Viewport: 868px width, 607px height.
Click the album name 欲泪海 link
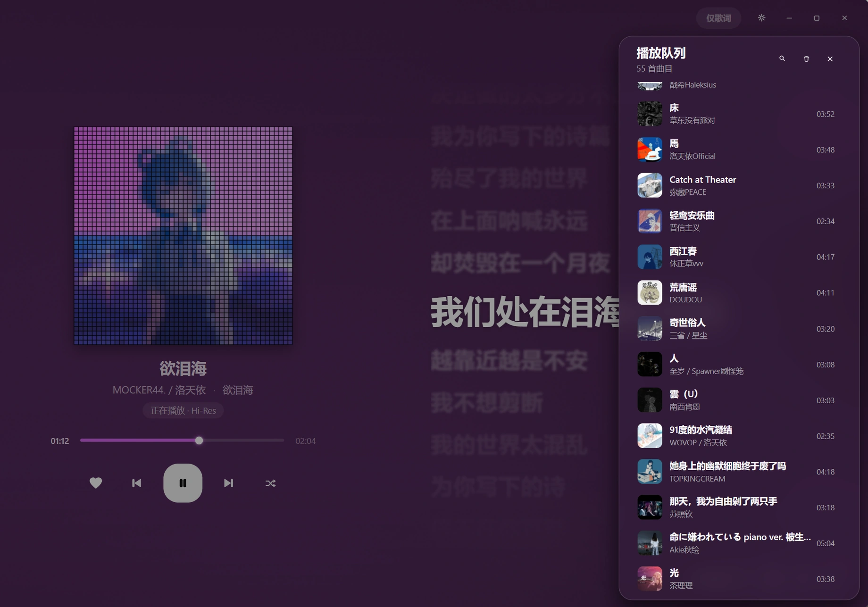238,390
